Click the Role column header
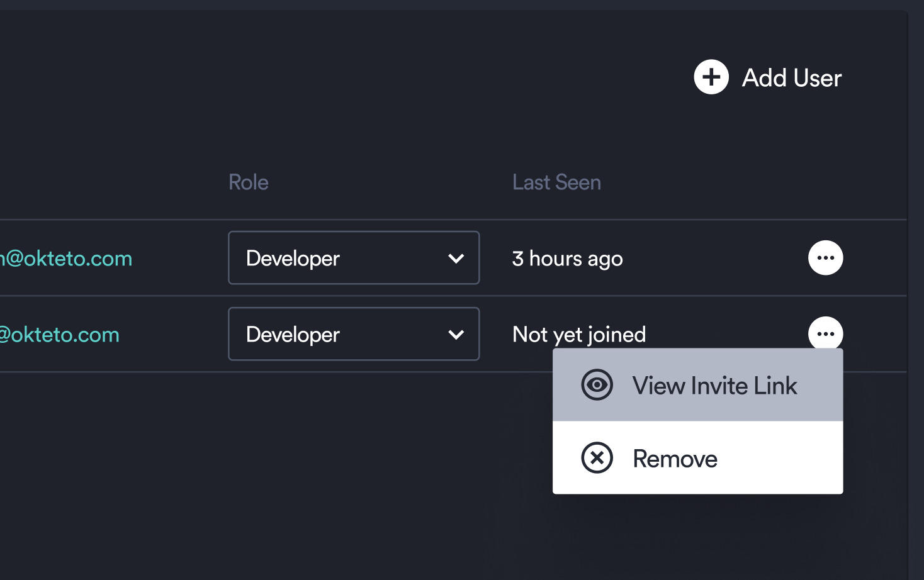 248,182
